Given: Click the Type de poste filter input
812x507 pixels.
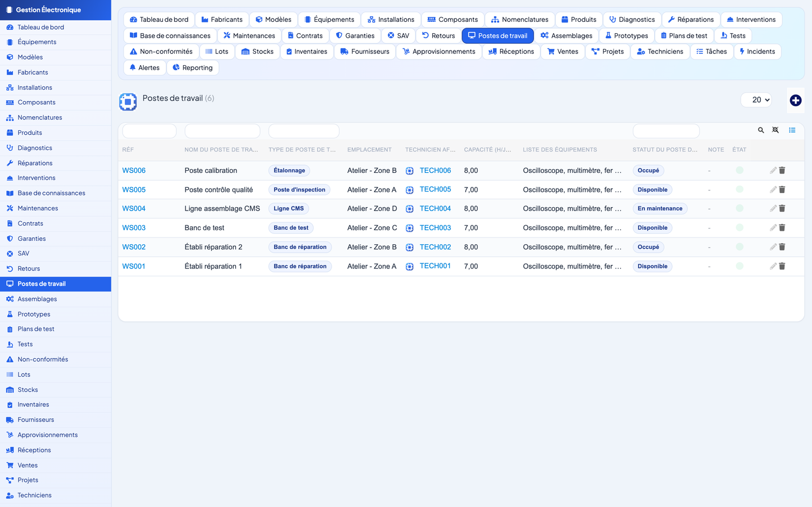Looking at the screenshot, I should click(304, 131).
